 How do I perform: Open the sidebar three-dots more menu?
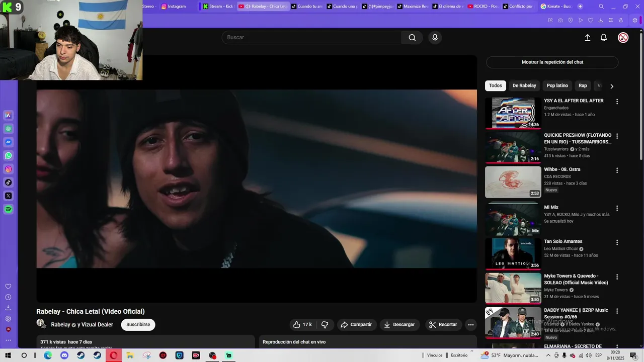(x=8, y=340)
